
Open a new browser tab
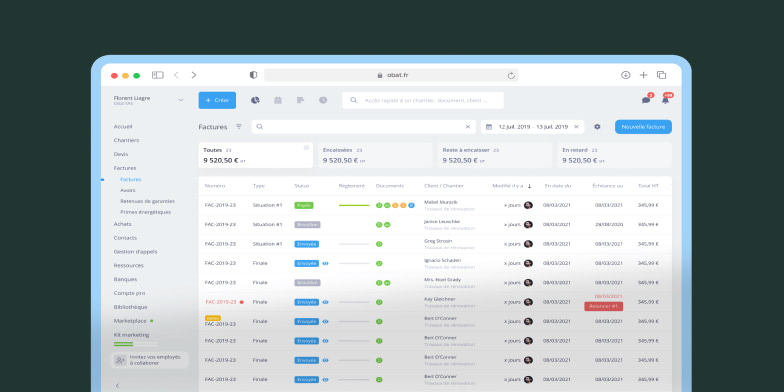pos(644,75)
